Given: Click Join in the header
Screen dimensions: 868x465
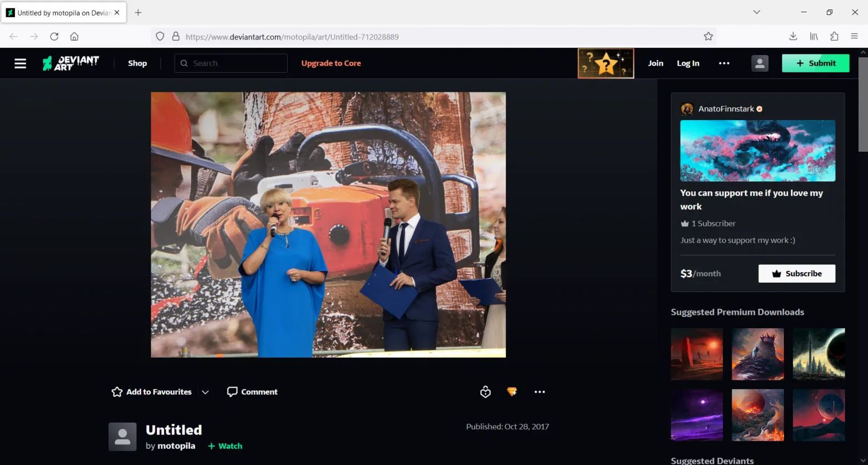Looking at the screenshot, I should coord(655,63).
